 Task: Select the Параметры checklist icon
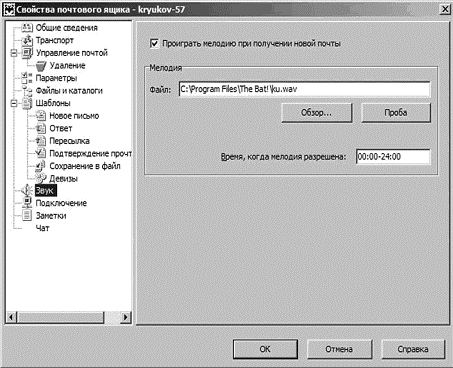27,78
